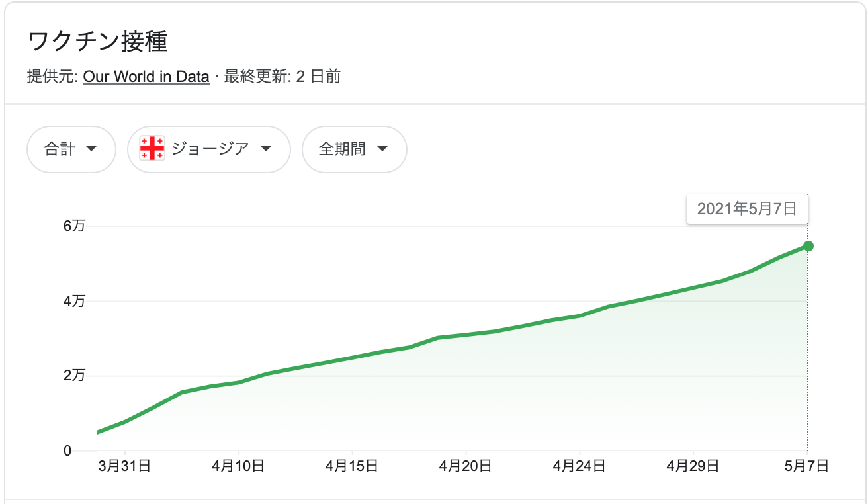This screenshot has height=504, width=868.
Task: Click the Georgia flag icon
Action: click(x=152, y=149)
